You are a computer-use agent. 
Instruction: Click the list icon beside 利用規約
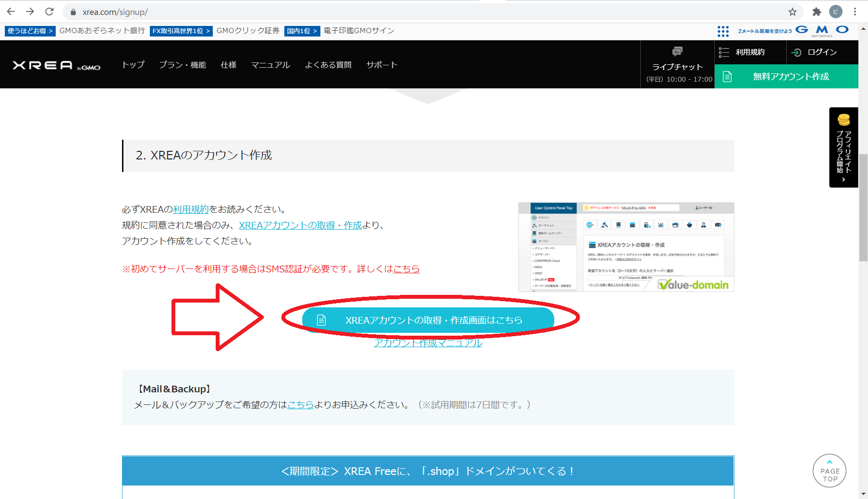(x=724, y=52)
